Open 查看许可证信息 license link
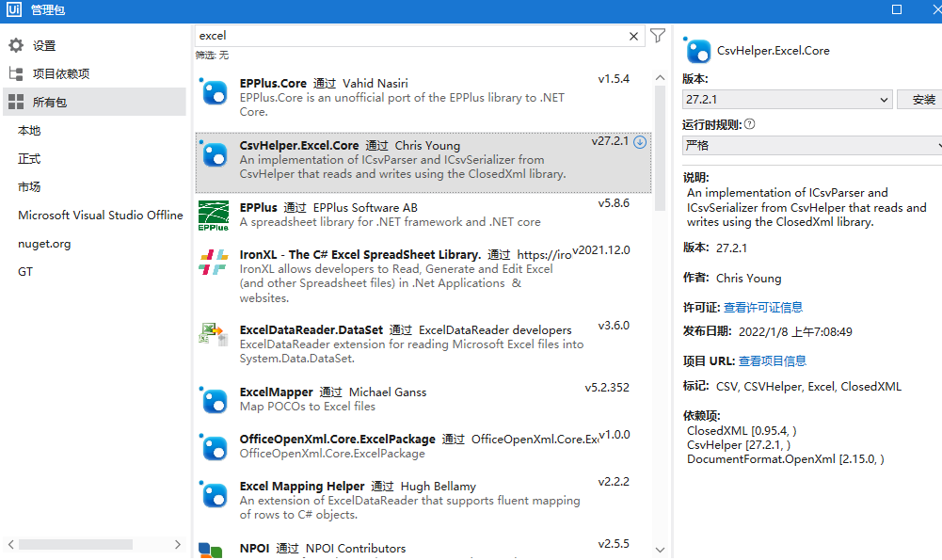942x560 pixels. (763, 308)
